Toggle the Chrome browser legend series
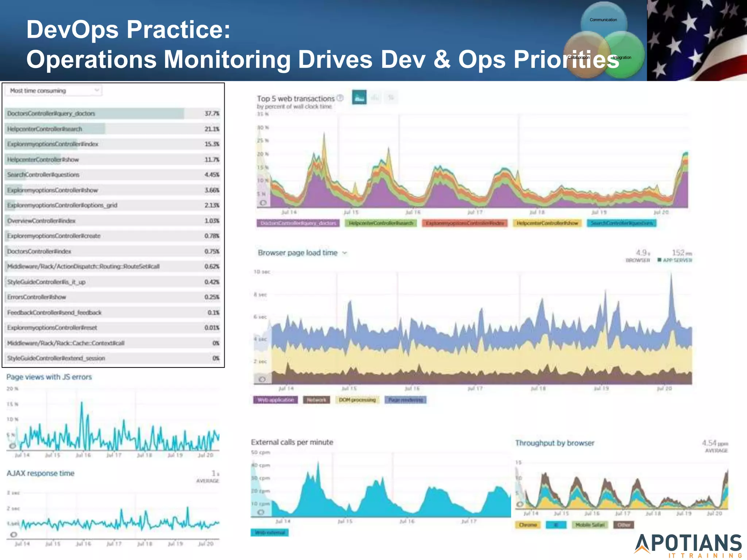Image resolution: width=747 pixels, height=560 pixels. click(x=528, y=525)
